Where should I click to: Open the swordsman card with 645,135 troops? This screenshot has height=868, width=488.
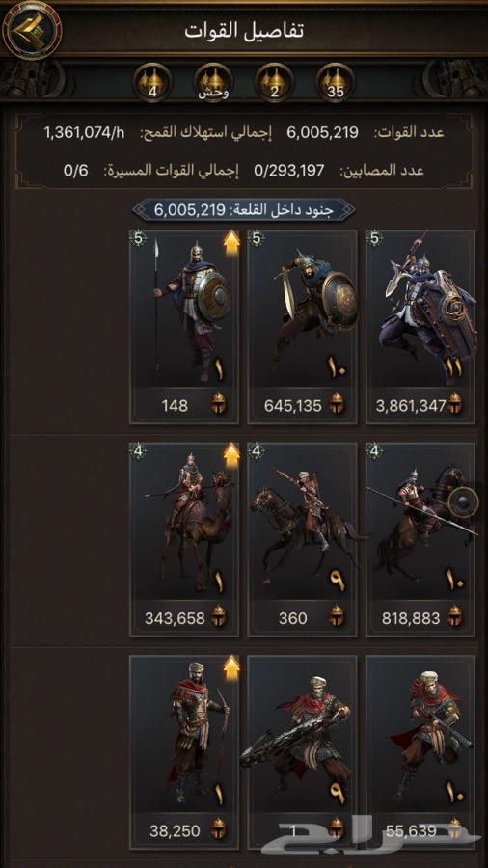pos(302,327)
